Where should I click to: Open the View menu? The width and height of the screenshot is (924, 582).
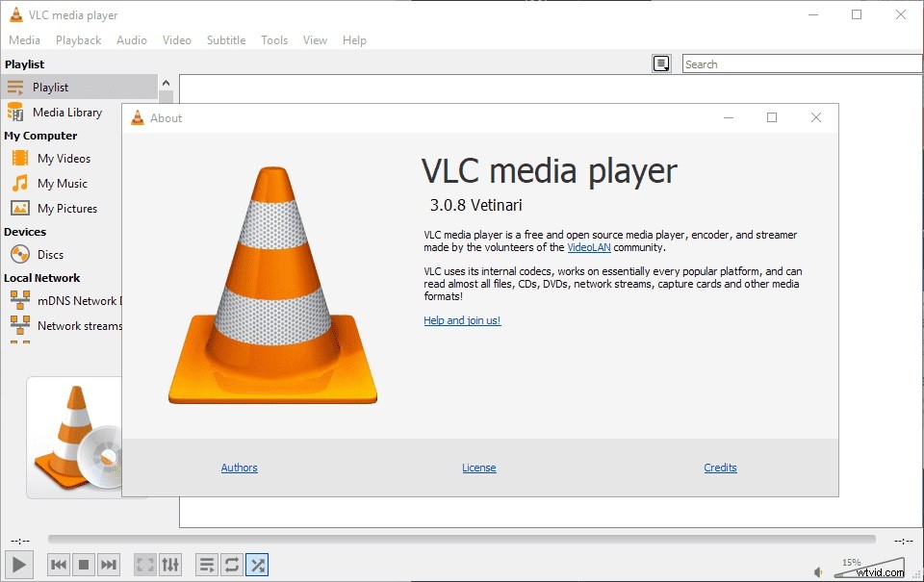coord(315,39)
